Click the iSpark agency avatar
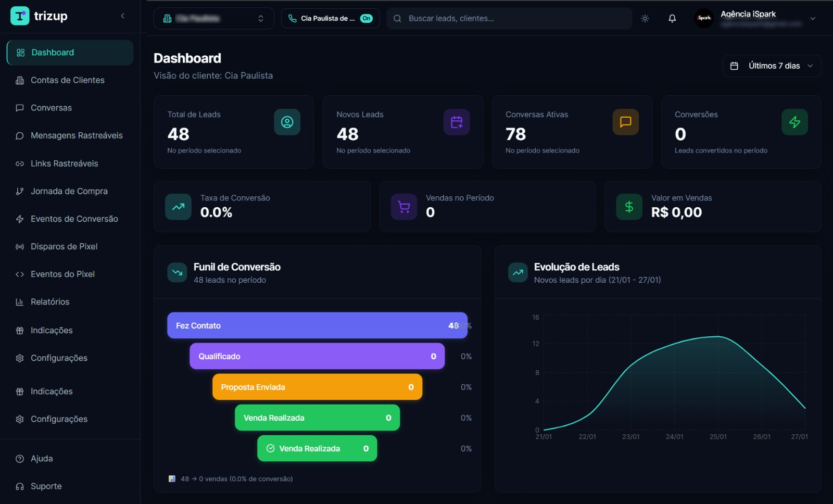This screenshot has height=504, width=833. point(704,18)
